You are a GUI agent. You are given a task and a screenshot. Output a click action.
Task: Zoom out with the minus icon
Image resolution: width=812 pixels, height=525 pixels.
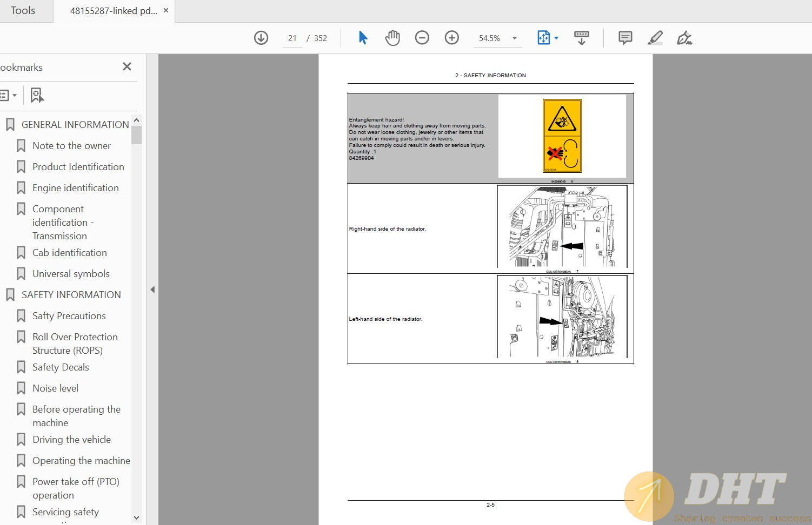(x=422, y=38)
